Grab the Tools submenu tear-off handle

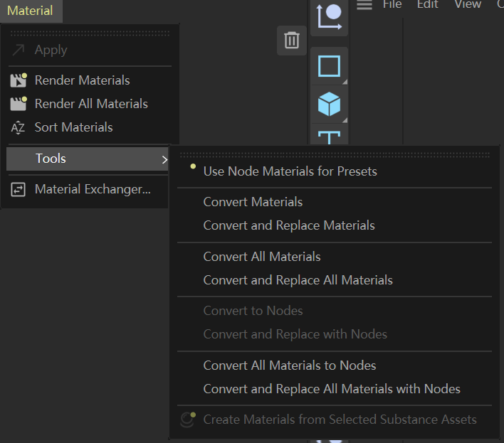click(335, 154)
